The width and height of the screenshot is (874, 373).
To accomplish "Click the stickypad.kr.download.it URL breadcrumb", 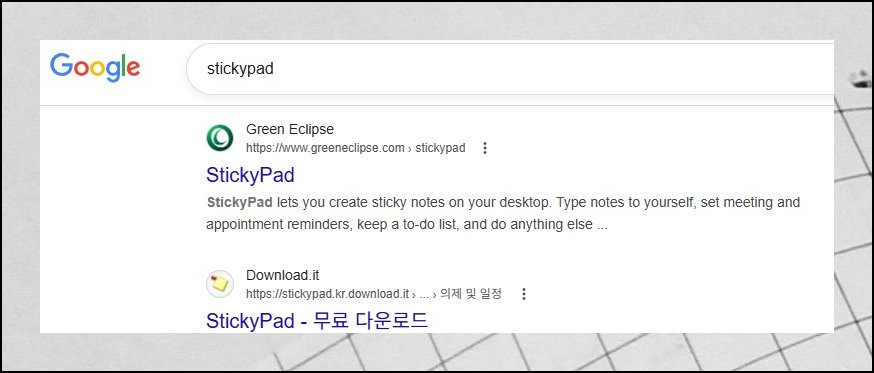I will tap(374, 294).
